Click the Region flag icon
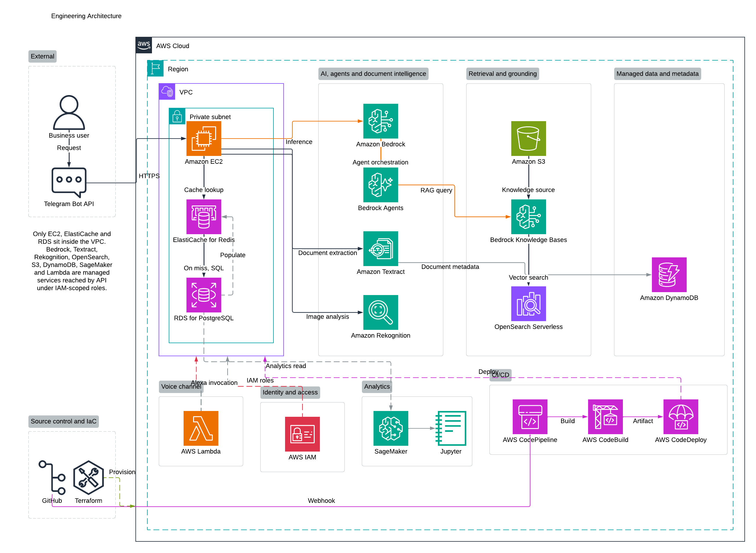Image resolution: width=756 pixels, height=553 pixels. (155, 69)
